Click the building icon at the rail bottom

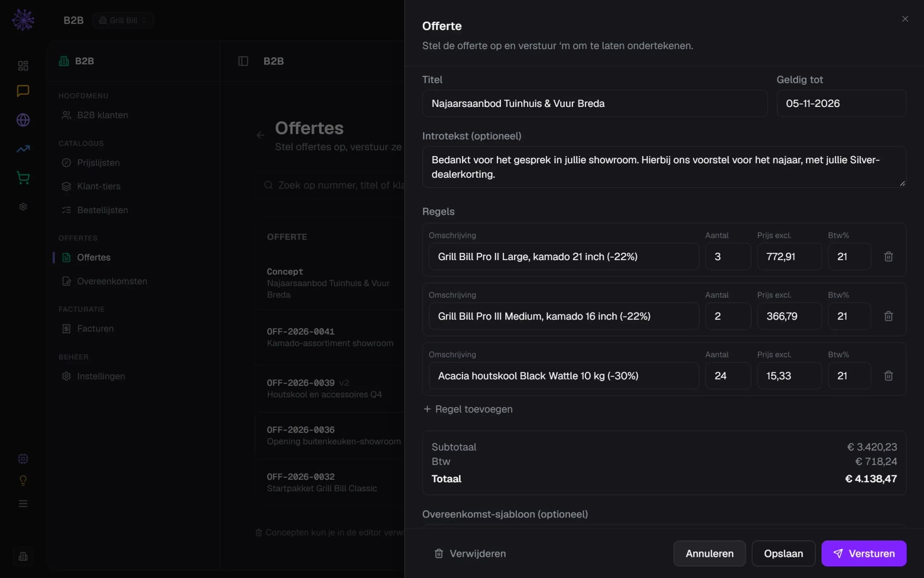23,556
